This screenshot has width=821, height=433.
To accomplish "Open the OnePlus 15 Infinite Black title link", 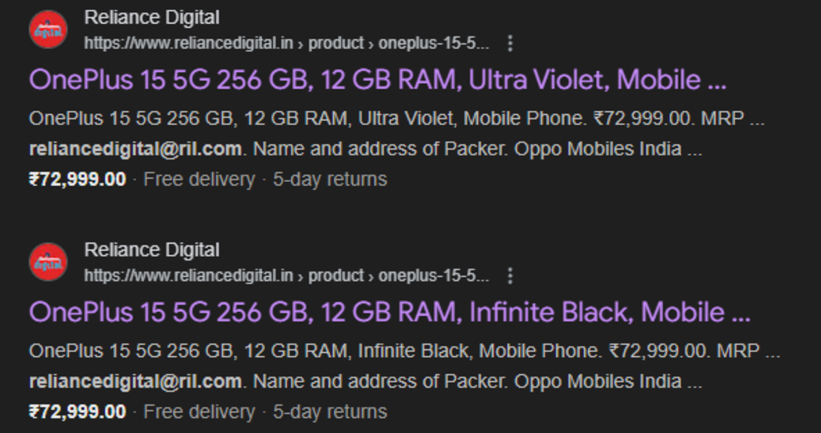I will click(390, 311).
